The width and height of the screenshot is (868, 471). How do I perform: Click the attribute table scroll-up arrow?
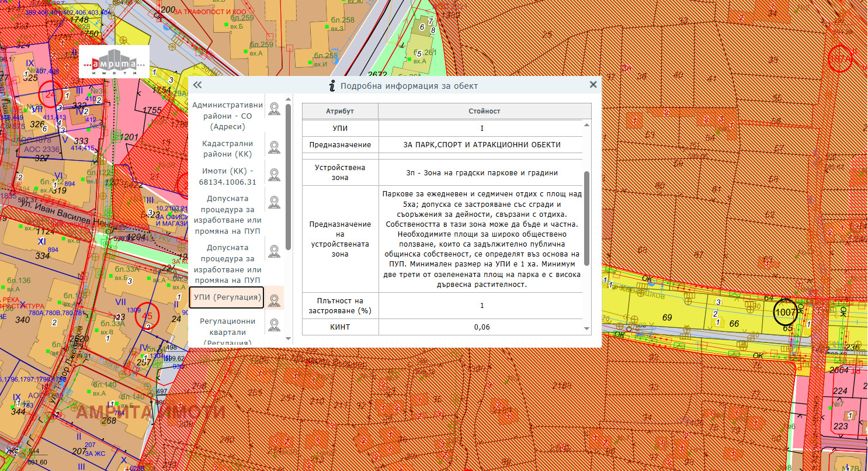587,123
